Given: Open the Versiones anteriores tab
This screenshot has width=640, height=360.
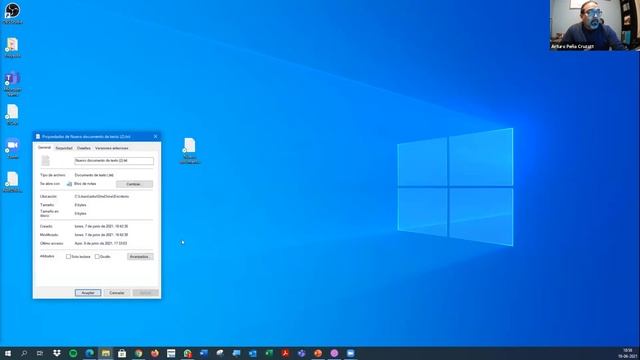Looking at the screenshot, I should tap(111, 148).
